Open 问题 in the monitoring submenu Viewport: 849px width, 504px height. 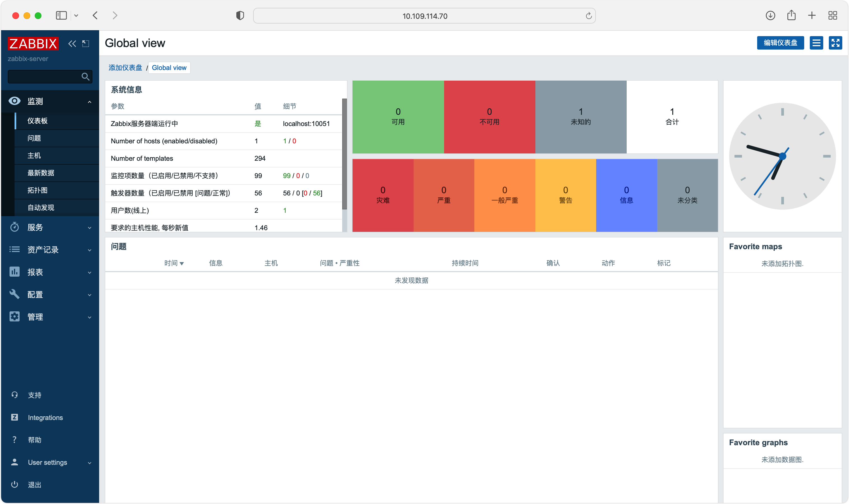coord(57,138)
